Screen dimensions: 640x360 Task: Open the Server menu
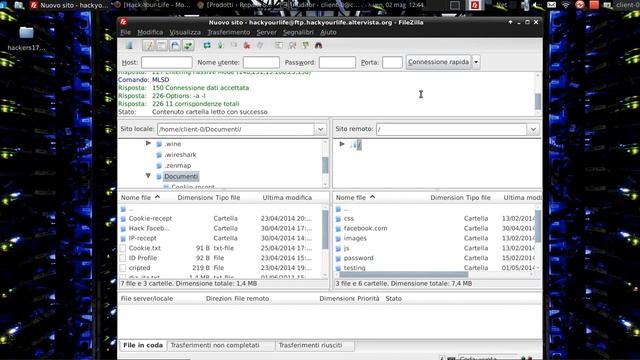pyautogui.click(x=267, y=32)
